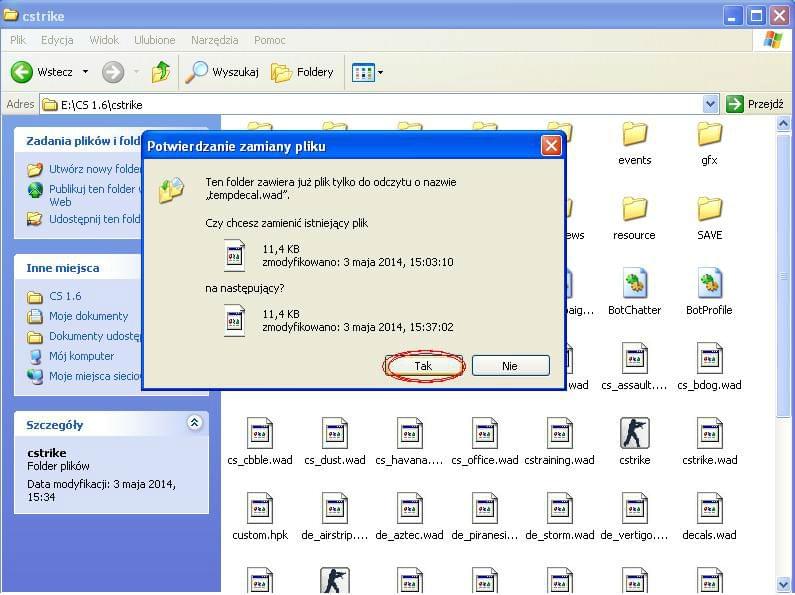Collapse the Szczegóły panel chevron
Screen dimensions: 795x595
(194, 422)
